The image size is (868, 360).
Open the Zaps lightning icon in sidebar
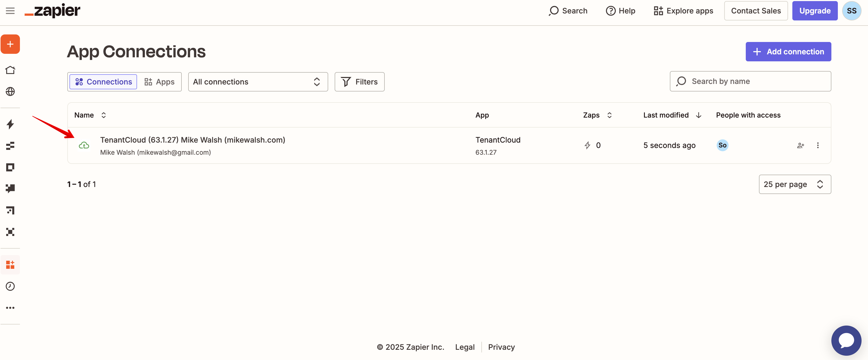pyautogui.click(x=10, y=124)
